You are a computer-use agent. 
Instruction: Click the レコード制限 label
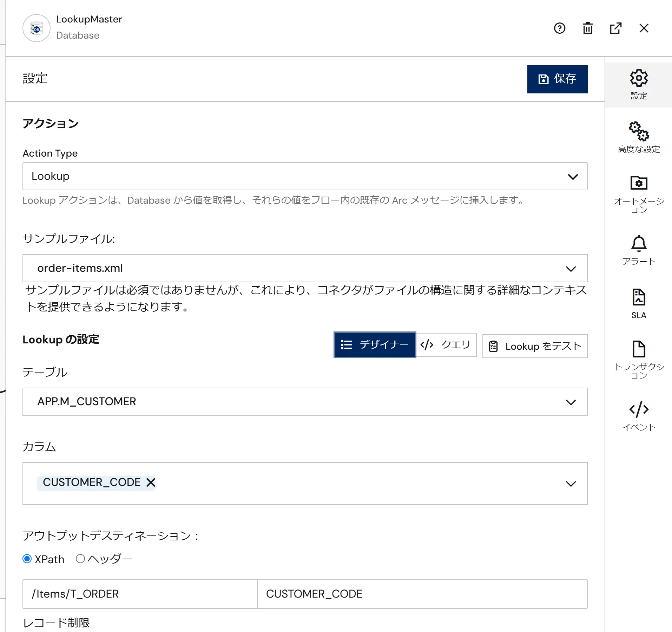[56, 623]
